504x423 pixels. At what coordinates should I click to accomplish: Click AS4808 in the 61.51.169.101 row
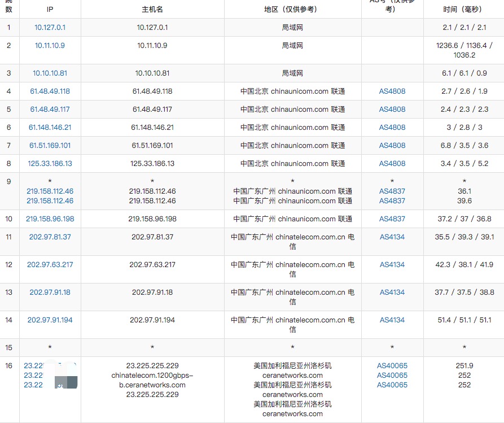(392, 145)
